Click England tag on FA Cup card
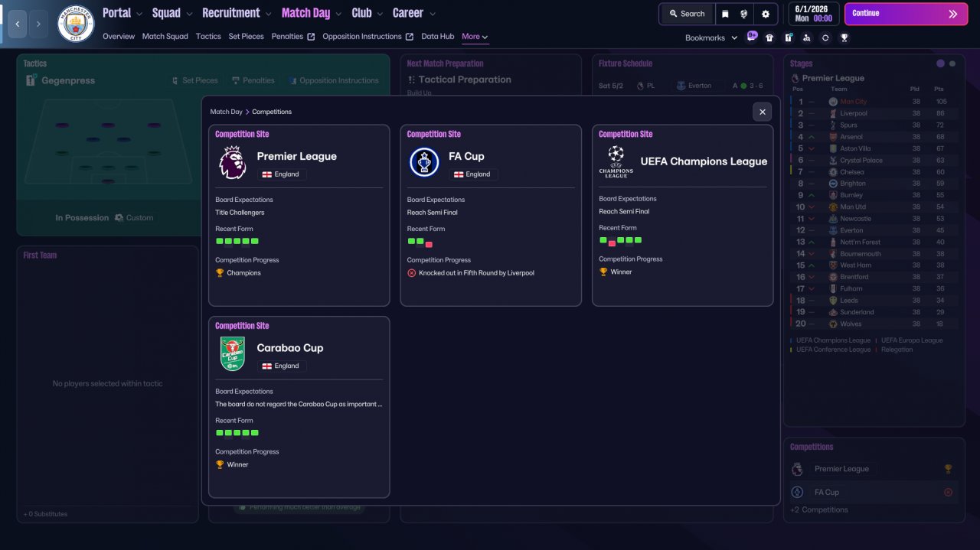The image size is (980, 550). tap(473, 174)
